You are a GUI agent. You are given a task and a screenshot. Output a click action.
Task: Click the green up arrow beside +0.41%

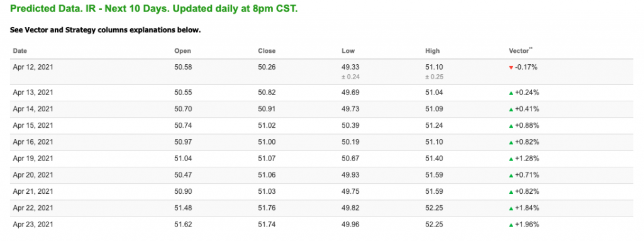click(511, 109)
